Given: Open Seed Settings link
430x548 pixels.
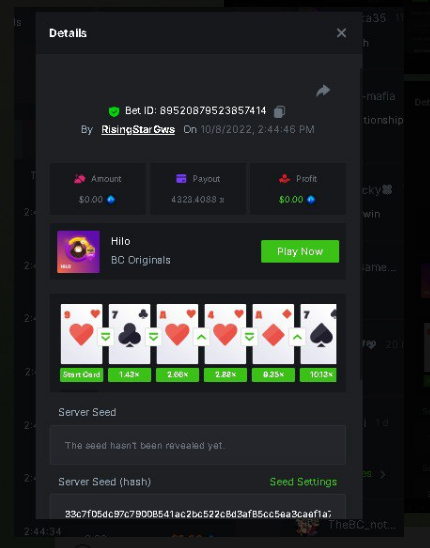Looking at the screenshot, I should (303, 482).
